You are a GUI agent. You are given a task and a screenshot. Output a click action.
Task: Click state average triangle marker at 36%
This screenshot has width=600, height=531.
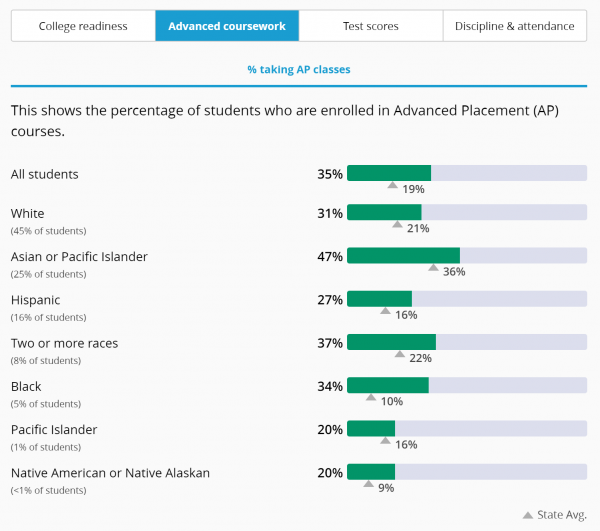(x=433, y=268)
